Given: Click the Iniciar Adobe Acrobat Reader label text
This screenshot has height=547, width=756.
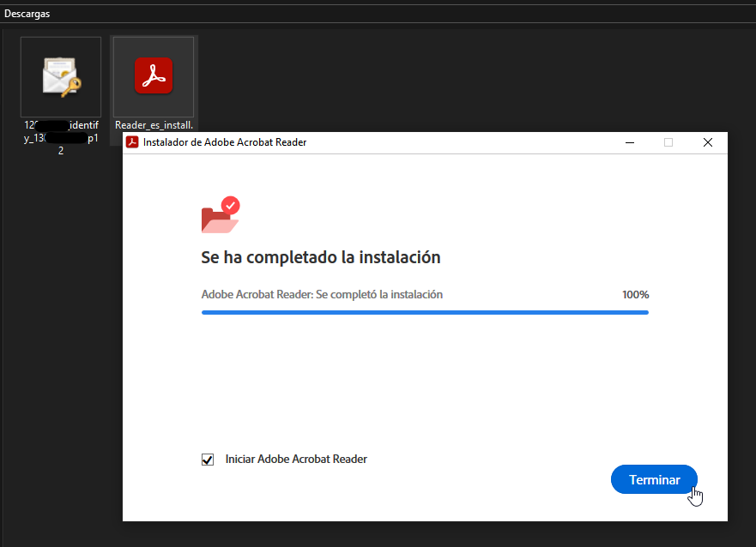Looking at the screenshot, I should click(x=295, y=460).
